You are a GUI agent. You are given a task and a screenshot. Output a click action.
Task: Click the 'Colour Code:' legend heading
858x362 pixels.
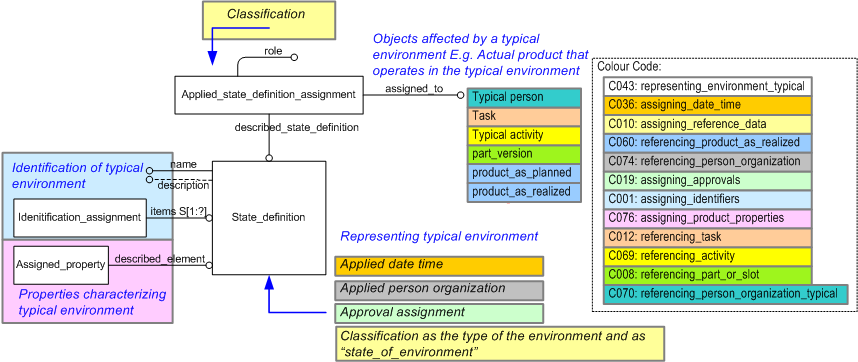tap(629, 67)
